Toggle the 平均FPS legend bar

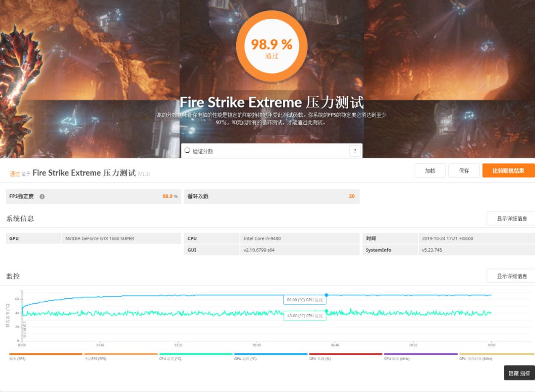point(121,356)
